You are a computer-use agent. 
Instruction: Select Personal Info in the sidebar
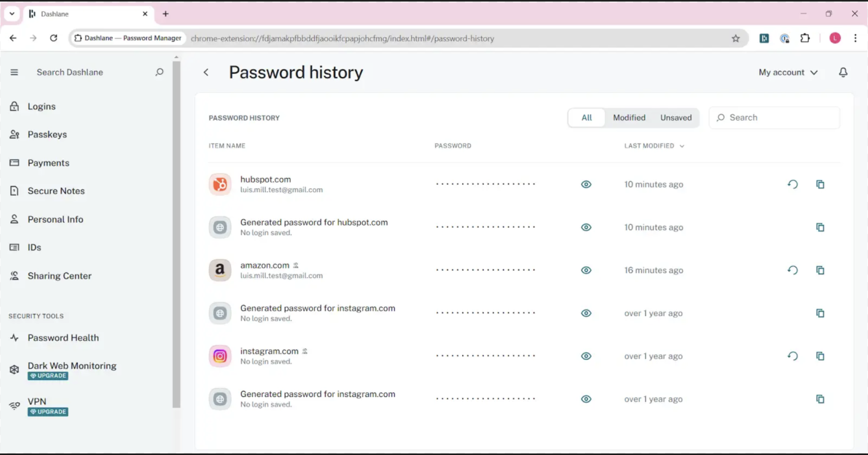tap(55, 219)
